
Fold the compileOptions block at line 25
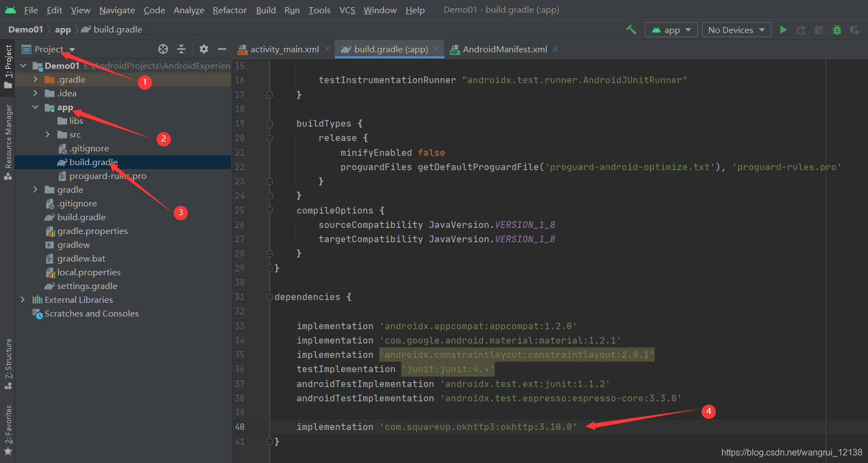(269, 210)
